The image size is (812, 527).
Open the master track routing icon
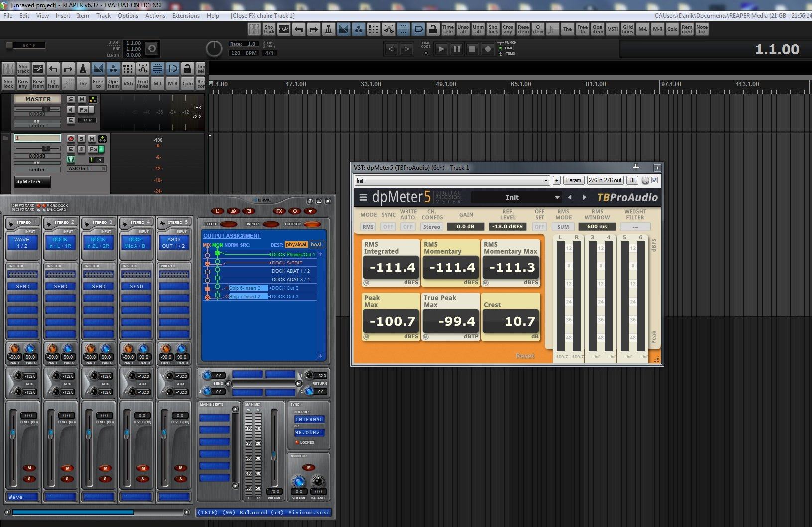93,99
